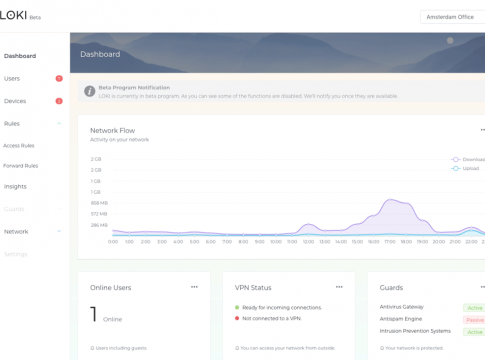Click the LOKI logo
The height and width of the screenshot is (360, 485).
tap(13, 15)
